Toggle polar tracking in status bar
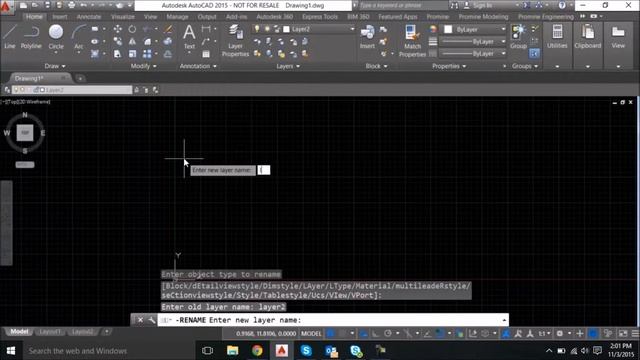The image size is (640, 360). tap(388, 333)
